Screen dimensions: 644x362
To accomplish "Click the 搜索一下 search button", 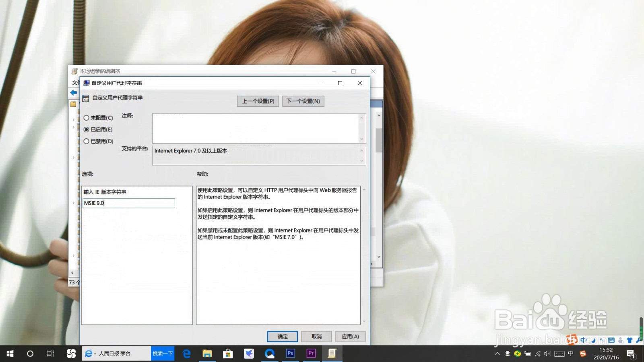I will point(163,354).
